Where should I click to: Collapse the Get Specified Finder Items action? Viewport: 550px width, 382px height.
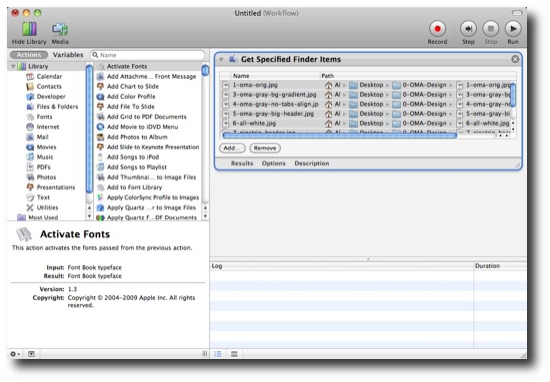click(221, 59)
